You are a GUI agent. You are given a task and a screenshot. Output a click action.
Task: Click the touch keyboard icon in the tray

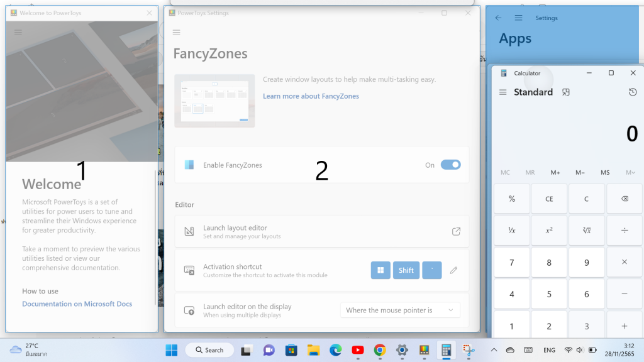tap(528, 350)
